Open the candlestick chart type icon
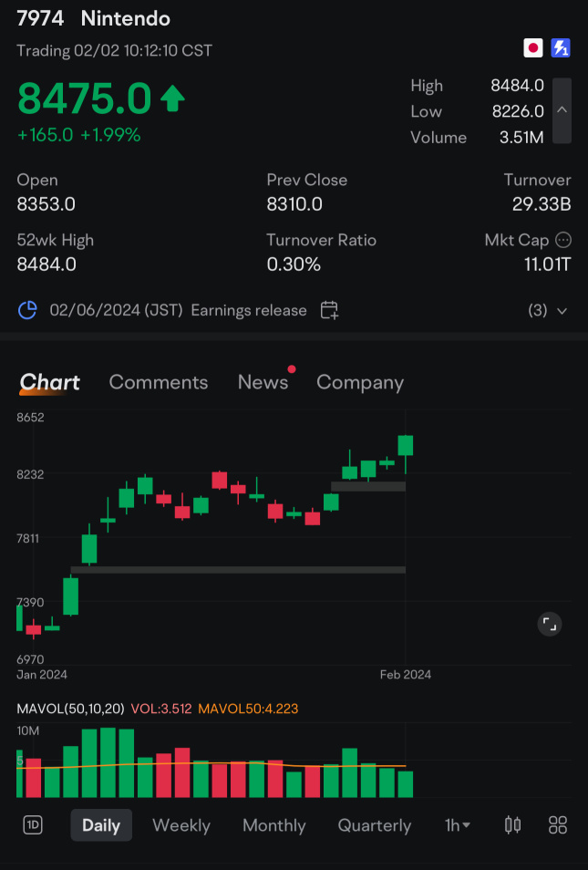The image size is (588, 870). click(513, 825)
